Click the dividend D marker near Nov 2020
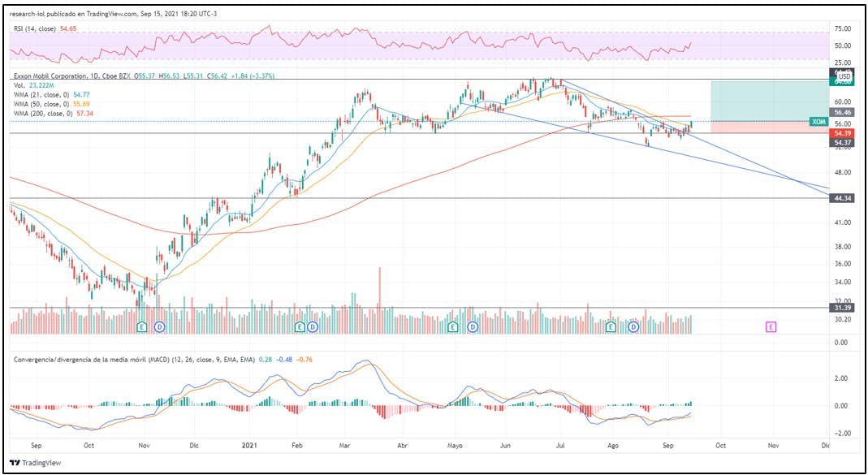The height and width of the screenshot is (475, 868). coord(160,326)
